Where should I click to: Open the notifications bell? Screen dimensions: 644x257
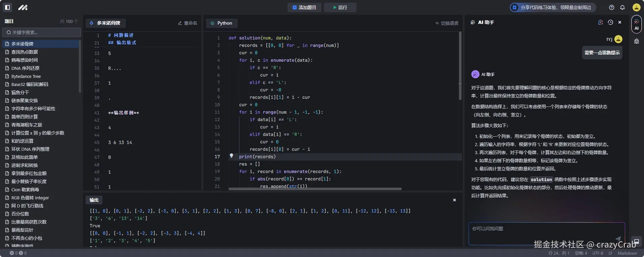[622, 7]
